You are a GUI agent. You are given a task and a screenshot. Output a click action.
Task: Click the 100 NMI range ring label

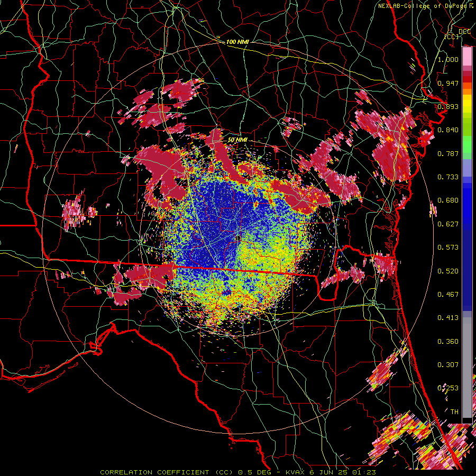237,42
